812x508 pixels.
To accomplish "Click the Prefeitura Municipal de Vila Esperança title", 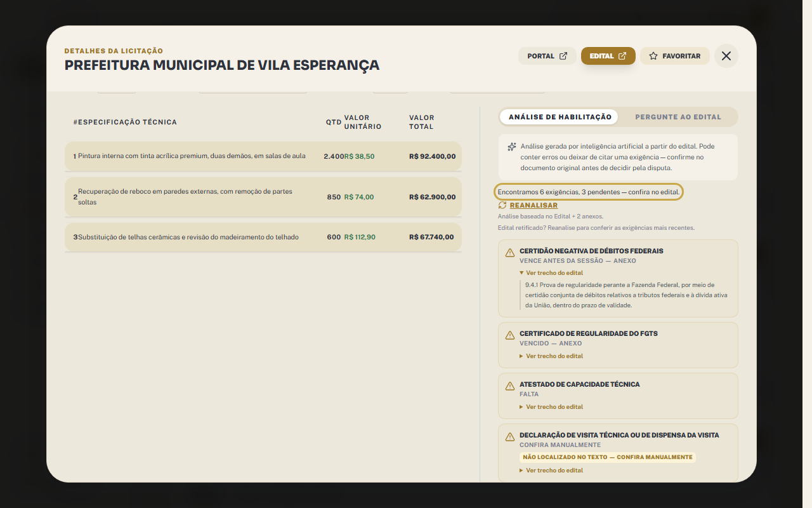I will tap(222, 65).
